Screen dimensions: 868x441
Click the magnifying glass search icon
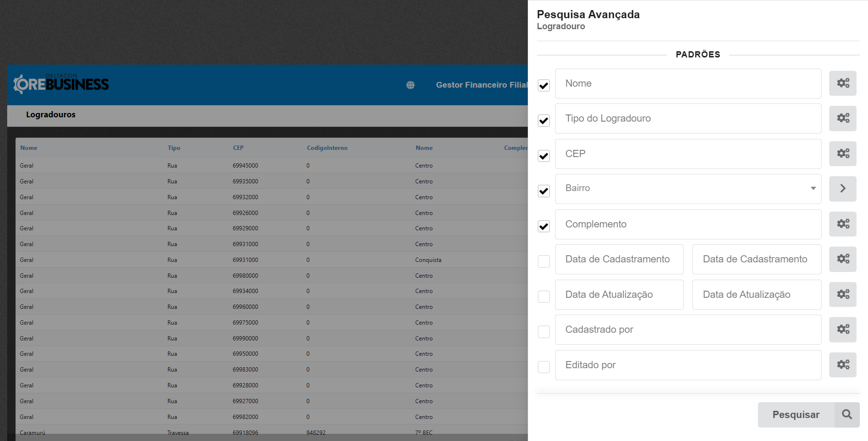pyautogui.click(x=846, y=415)
